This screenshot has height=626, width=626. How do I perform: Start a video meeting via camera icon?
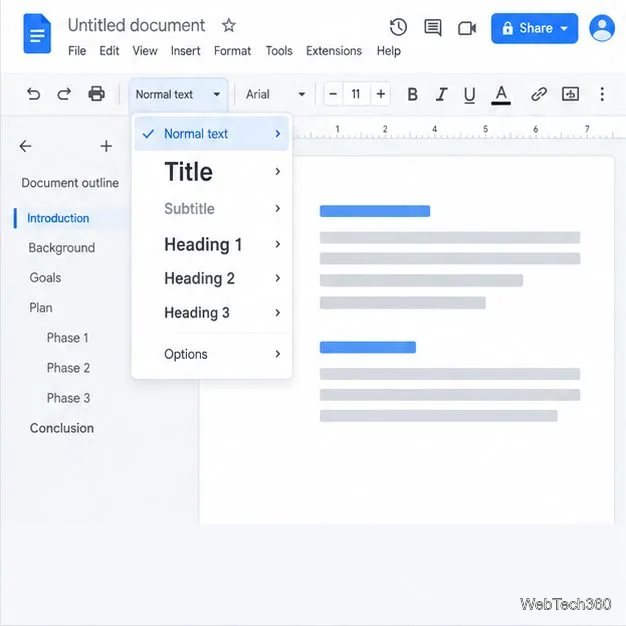(x=467, y=28)
